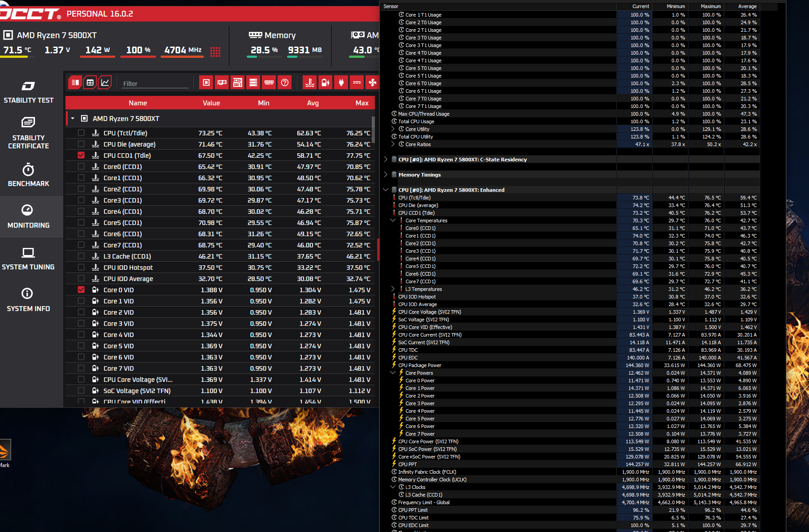Collapse the Core Powers node in HWiNFO
The image size is (809, 532).
(x=393, y=373)
